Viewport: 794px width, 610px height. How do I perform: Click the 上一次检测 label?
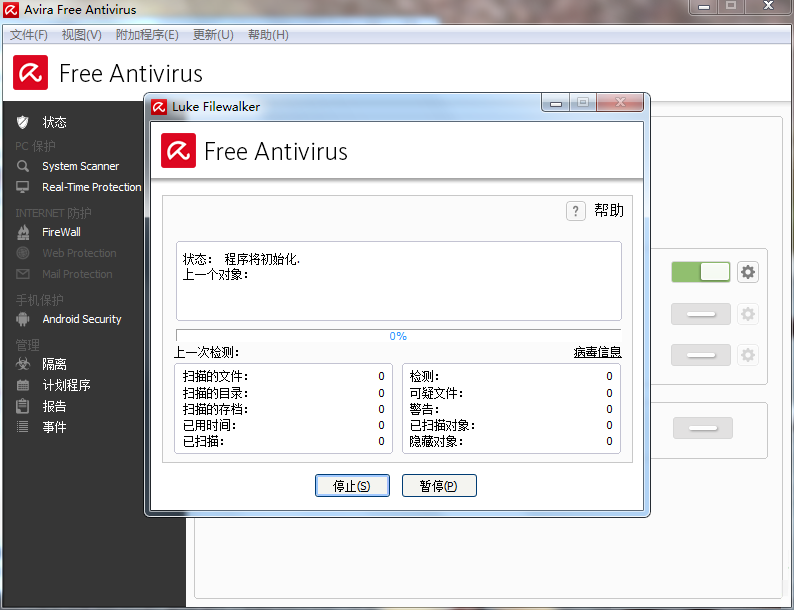207,352
